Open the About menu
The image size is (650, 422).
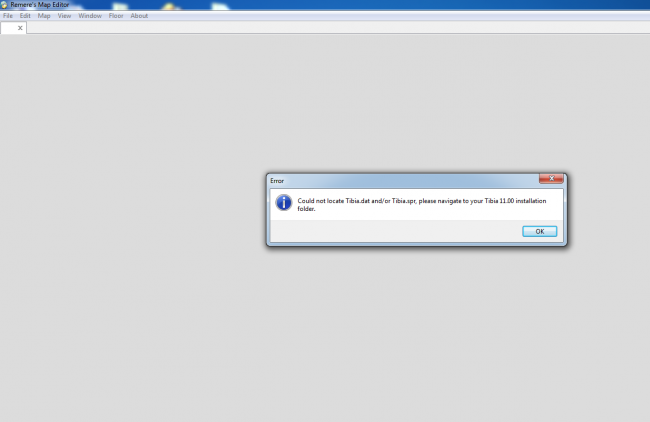139,16
